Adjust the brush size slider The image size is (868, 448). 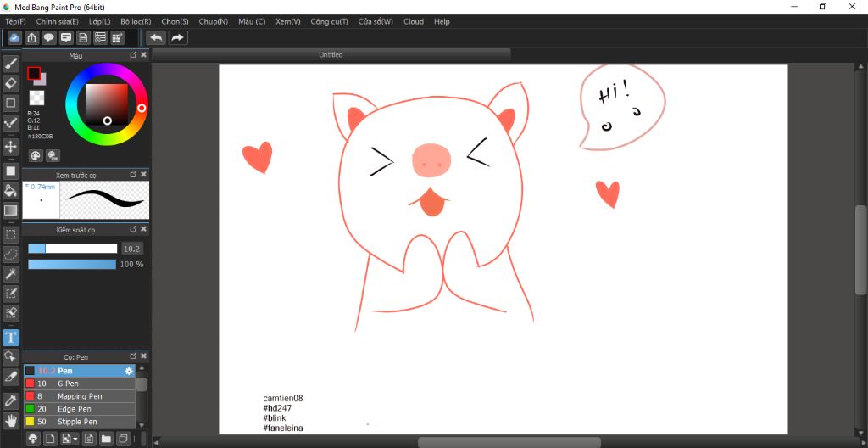point(73,249)
